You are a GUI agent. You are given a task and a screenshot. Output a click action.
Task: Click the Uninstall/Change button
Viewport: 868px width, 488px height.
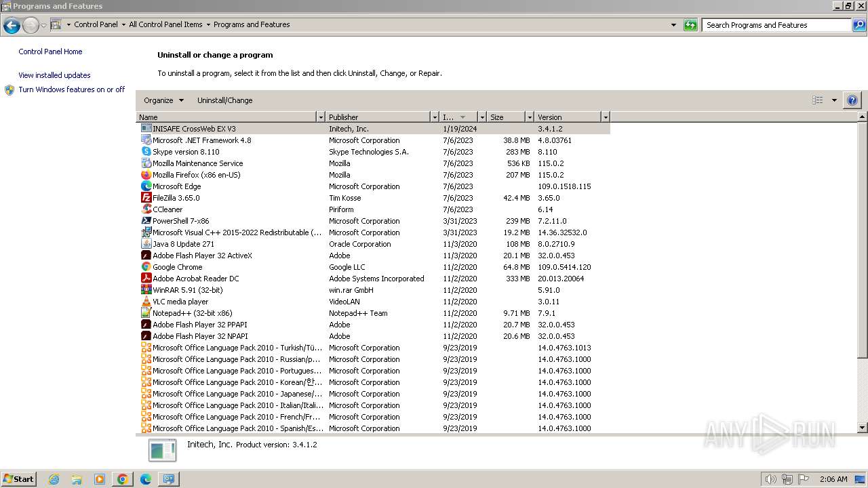point(224,100)
